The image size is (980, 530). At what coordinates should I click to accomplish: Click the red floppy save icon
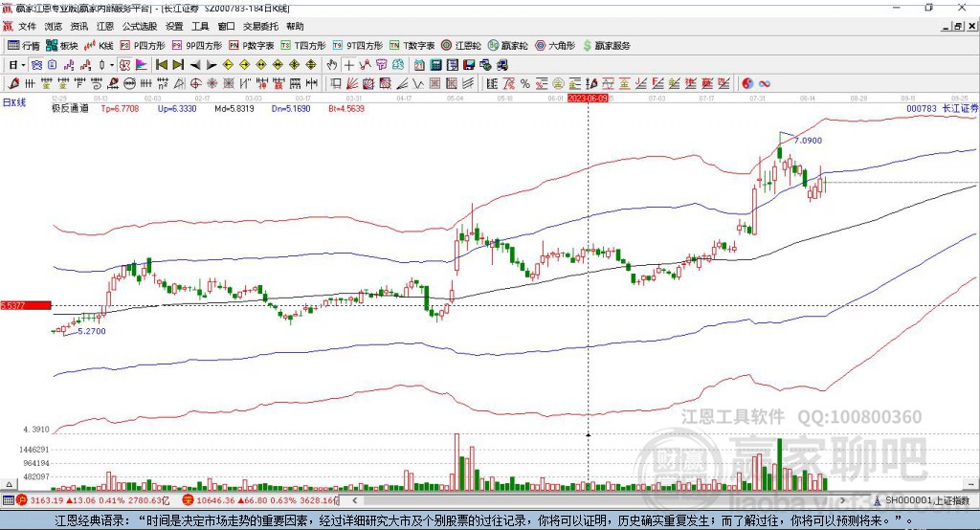coord(469,65)
